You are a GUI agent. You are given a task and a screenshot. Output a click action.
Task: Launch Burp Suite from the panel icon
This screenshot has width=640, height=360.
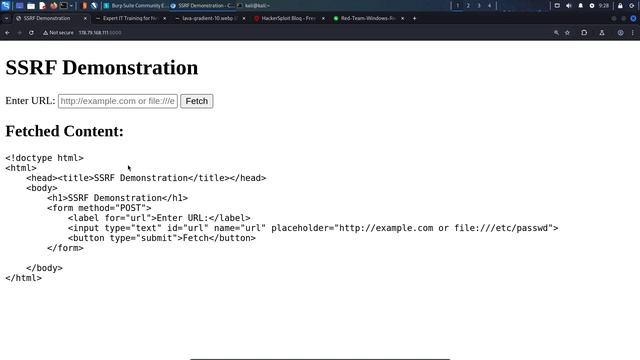click(x=84, y=6)
